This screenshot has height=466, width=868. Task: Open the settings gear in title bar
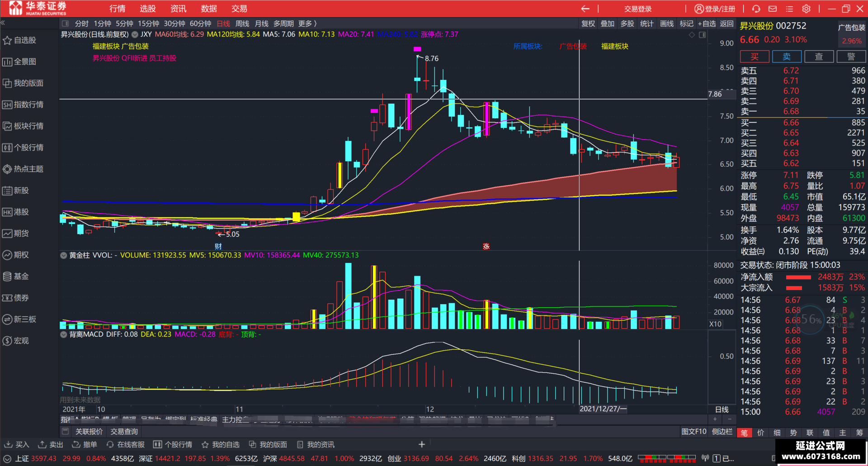pos(806,9)
